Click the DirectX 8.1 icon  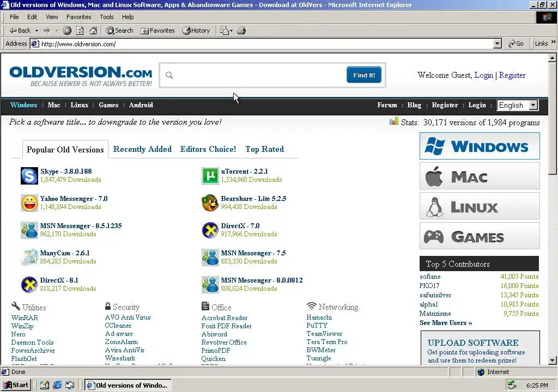29,285
